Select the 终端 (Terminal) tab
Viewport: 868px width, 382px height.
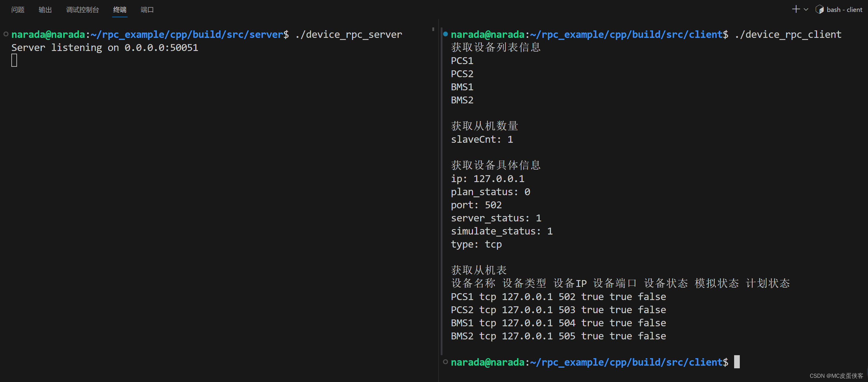[x=120, y=10]
